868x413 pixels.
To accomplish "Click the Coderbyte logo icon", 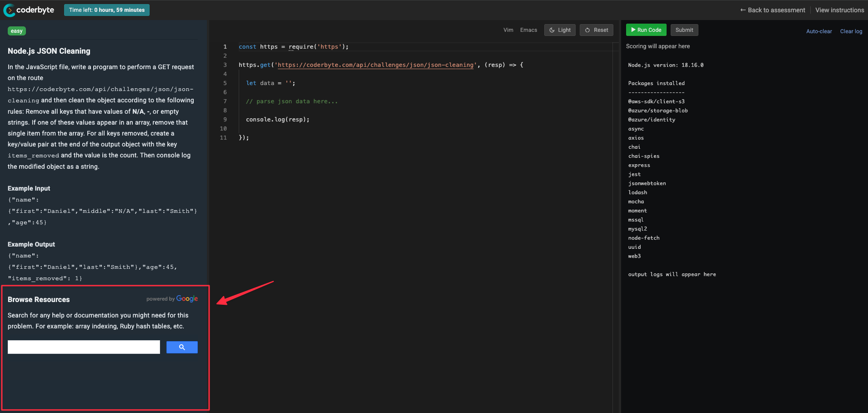I will (x=9, y=10).
